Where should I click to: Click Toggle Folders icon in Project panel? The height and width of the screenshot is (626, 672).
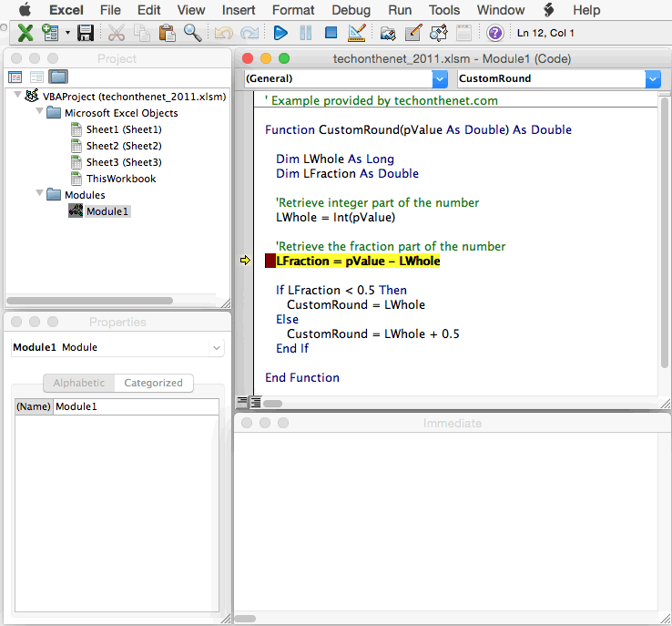tap(58, 77)
